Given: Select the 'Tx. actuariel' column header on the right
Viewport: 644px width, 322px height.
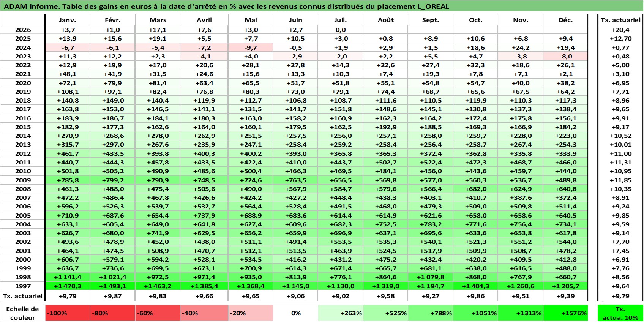Looking at the screenshot, I should pos(620,20).
